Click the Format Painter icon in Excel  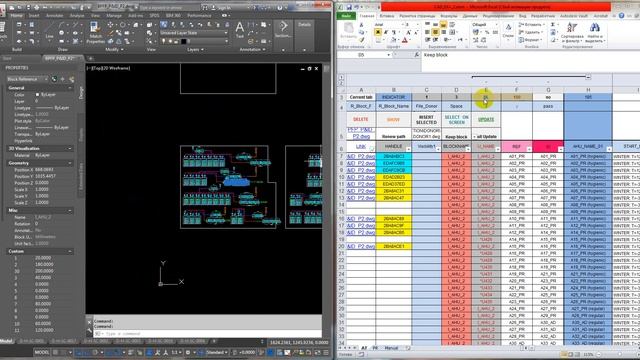pos(362,40)
